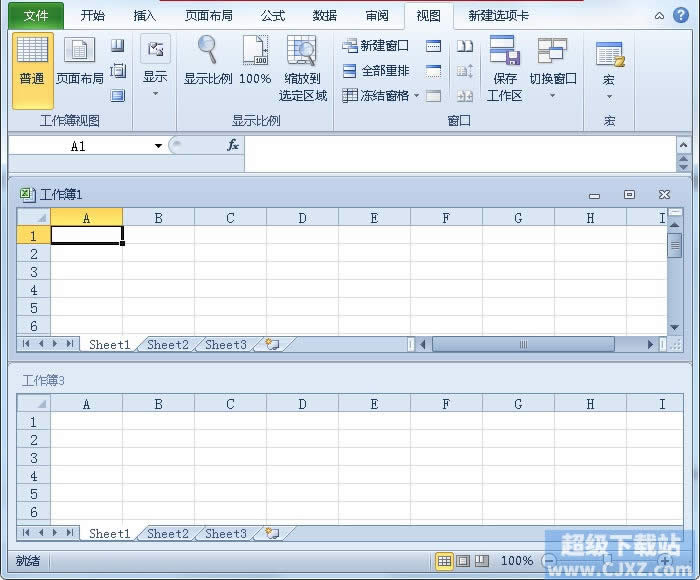Switch to the 页面布局 ribbon tab
The width and height of the screenshot is (700, 580).
[208, 16]
